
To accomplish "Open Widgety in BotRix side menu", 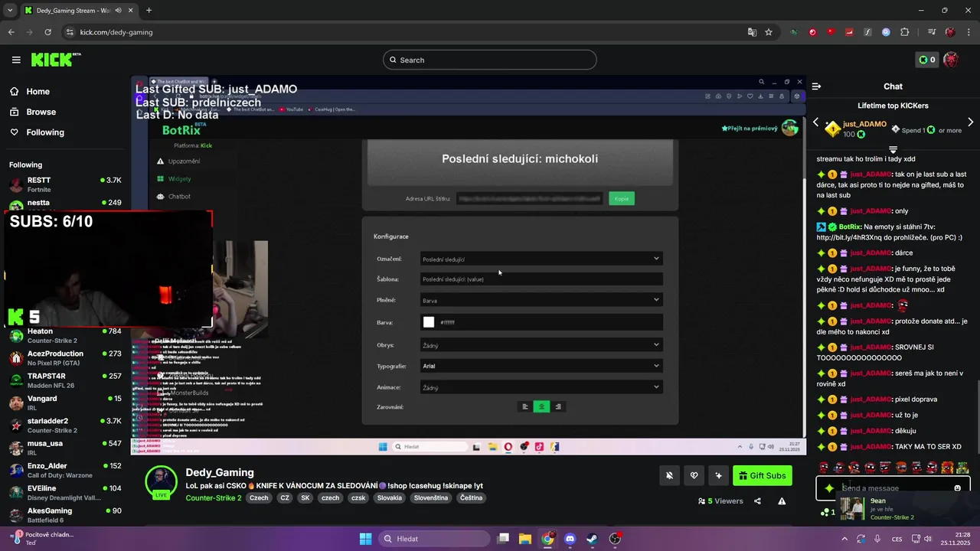I will click(x=174, y=179).
